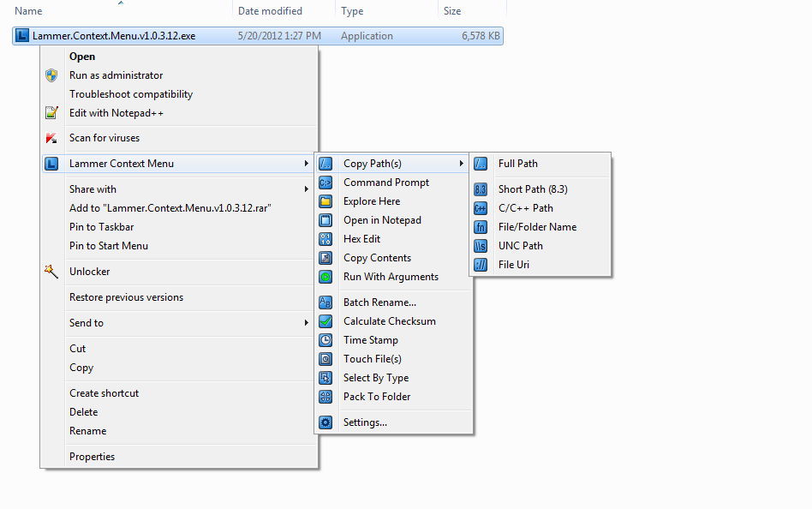Screen dimensions: 812x509
Task: Click the green Run With Arguments icon
Action: [x=325, y=277]
